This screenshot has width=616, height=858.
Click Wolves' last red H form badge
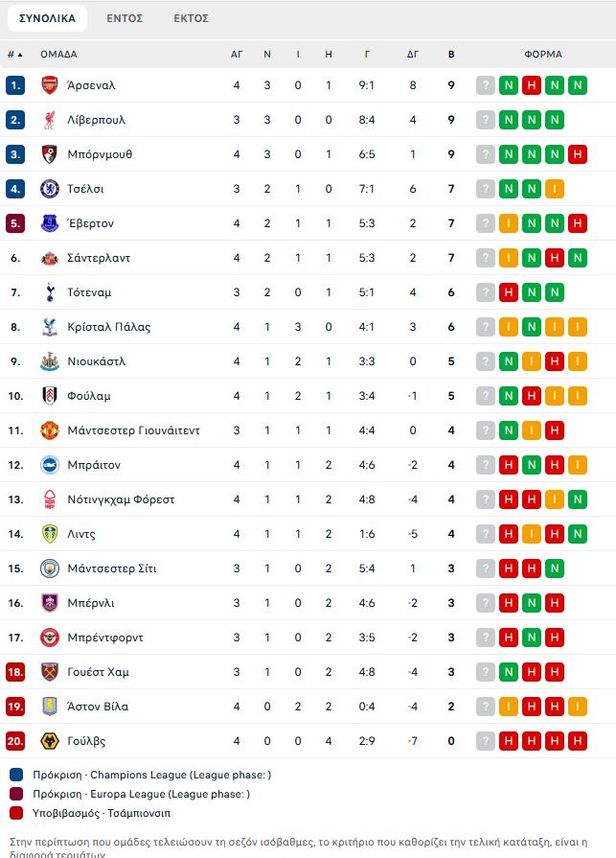[x=577, y=741]
